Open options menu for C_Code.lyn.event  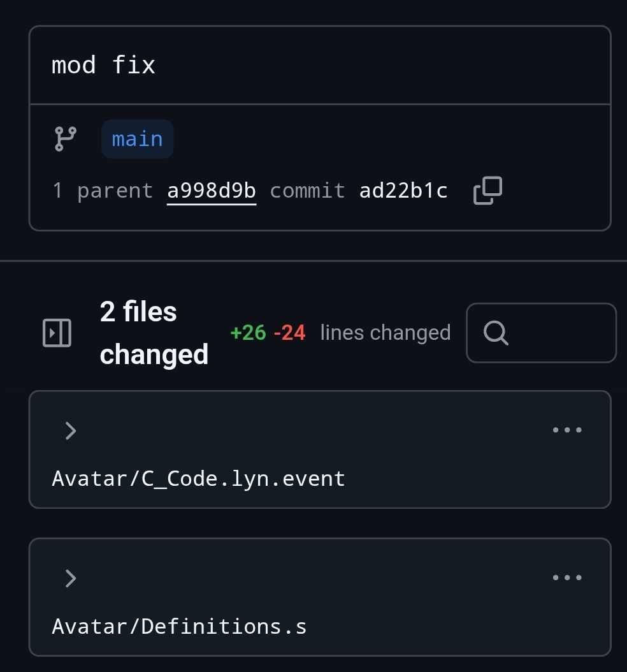(x=566, y=430)
